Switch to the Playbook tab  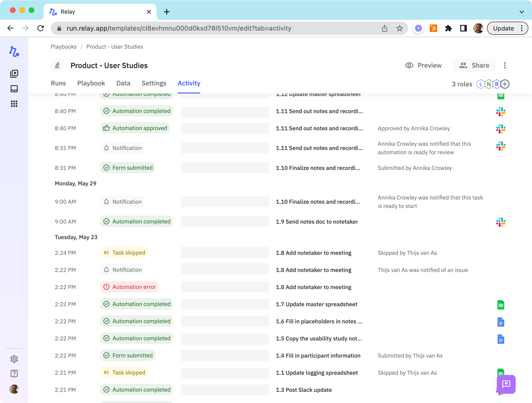coord(91,83)
